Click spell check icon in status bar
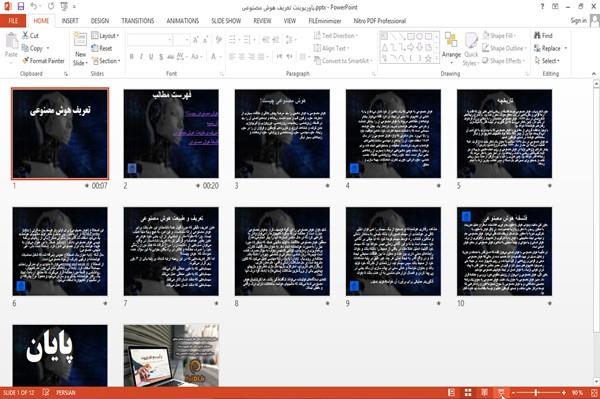 [x=46, y=392]
